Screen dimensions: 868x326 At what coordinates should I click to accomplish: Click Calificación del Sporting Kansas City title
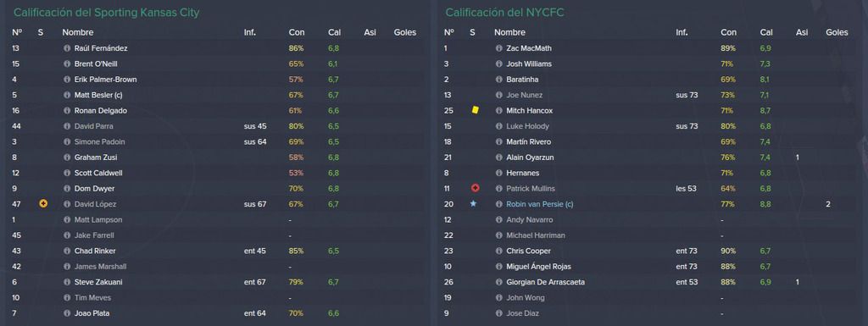pos(106,13)
